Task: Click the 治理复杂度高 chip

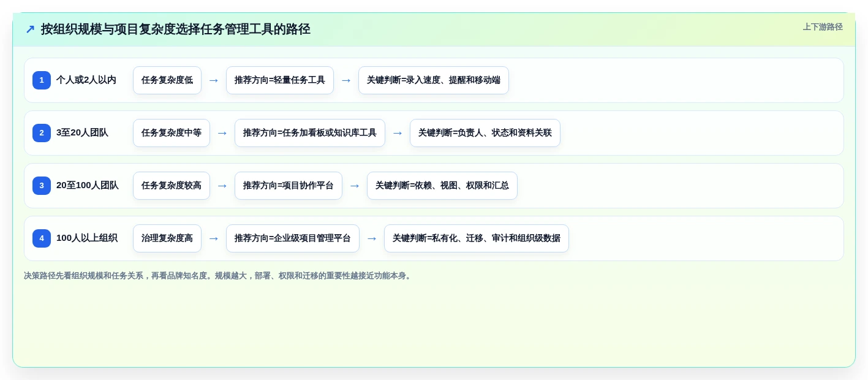Action: pyautogui.click(x=167, y=238)
